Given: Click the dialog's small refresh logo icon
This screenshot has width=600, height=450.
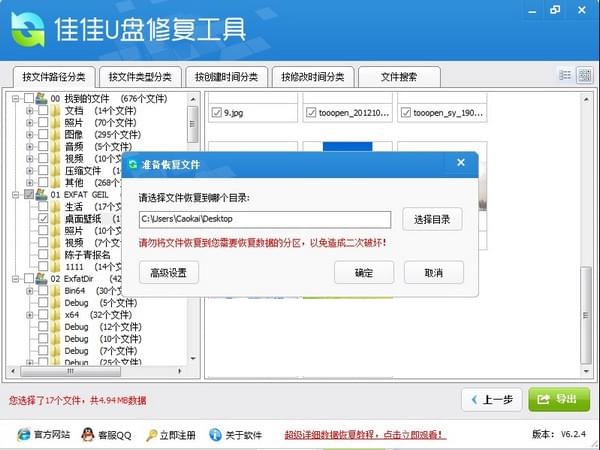Looking at the screenshot, I should (133, 165).
